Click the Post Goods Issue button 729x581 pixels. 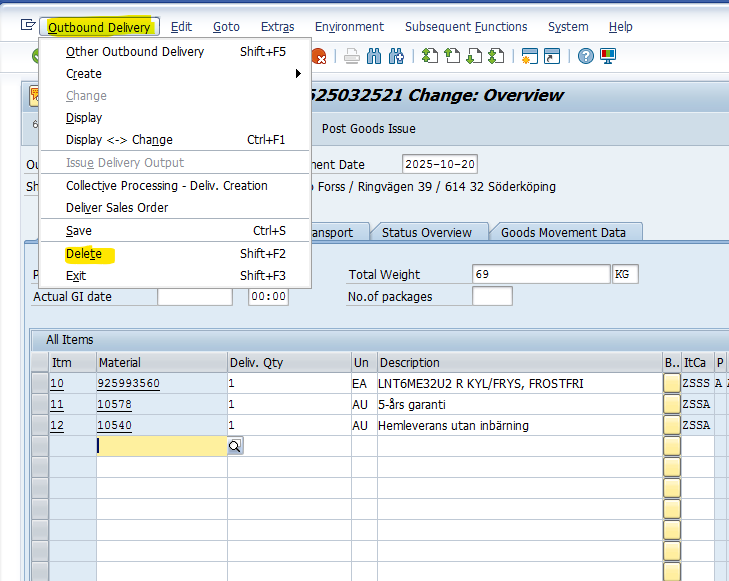tap(369, 129)
